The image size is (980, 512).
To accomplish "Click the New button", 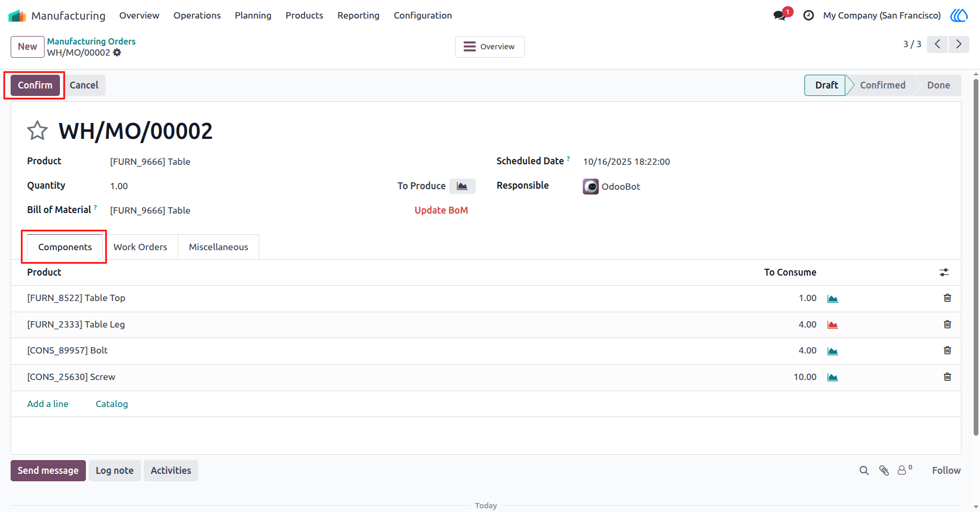I will [28, 47].
